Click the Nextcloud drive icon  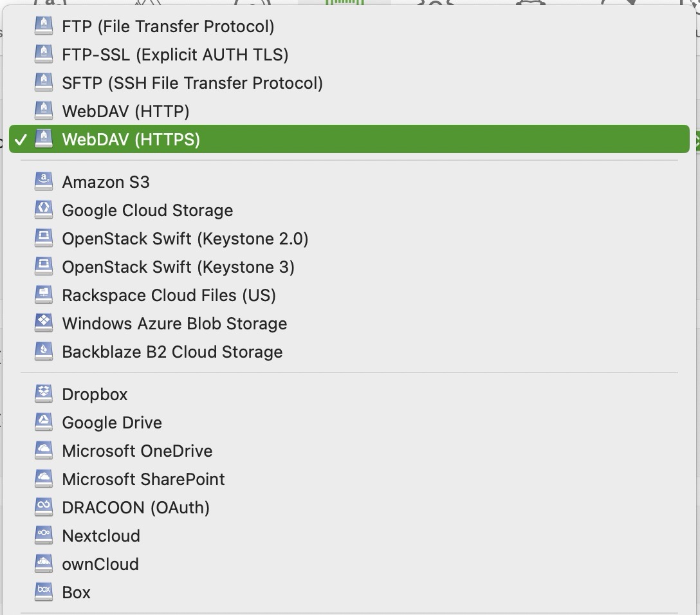(x=44, y=536)
